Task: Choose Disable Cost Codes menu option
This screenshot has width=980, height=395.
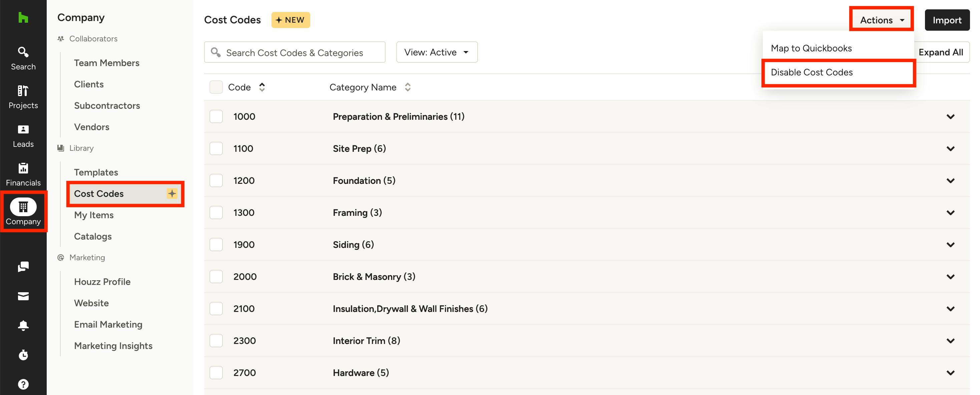Action: click(812, 72)
